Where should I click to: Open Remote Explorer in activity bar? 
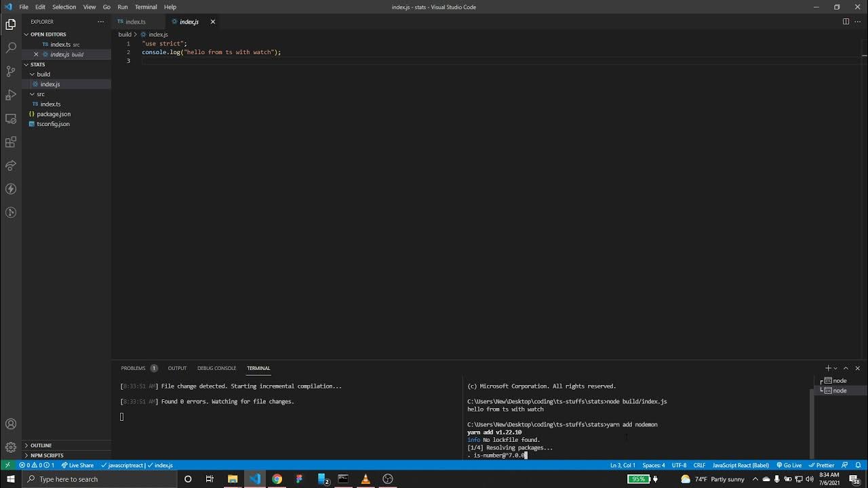tap(11, 119)
